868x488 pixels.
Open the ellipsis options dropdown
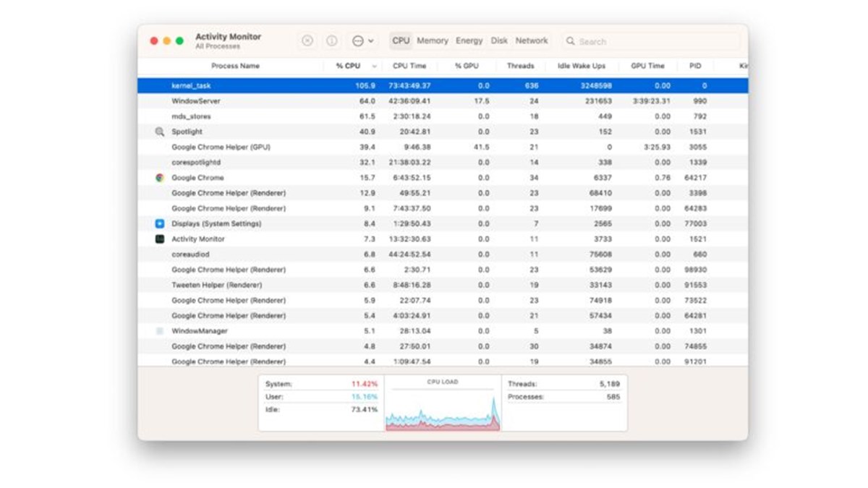[x=362, y=41]
